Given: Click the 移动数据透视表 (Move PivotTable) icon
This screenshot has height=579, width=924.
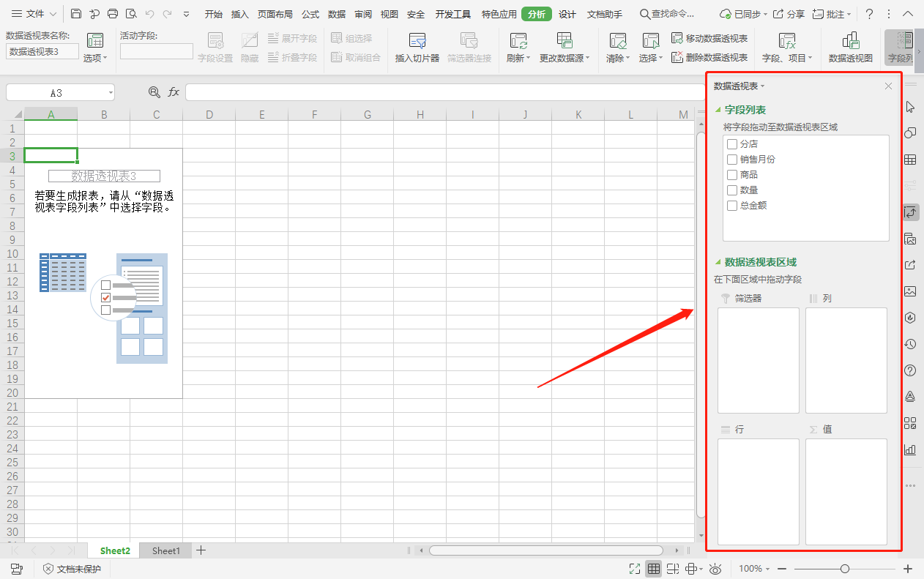Looking at the screenshot, I should [x=677, y=38].
